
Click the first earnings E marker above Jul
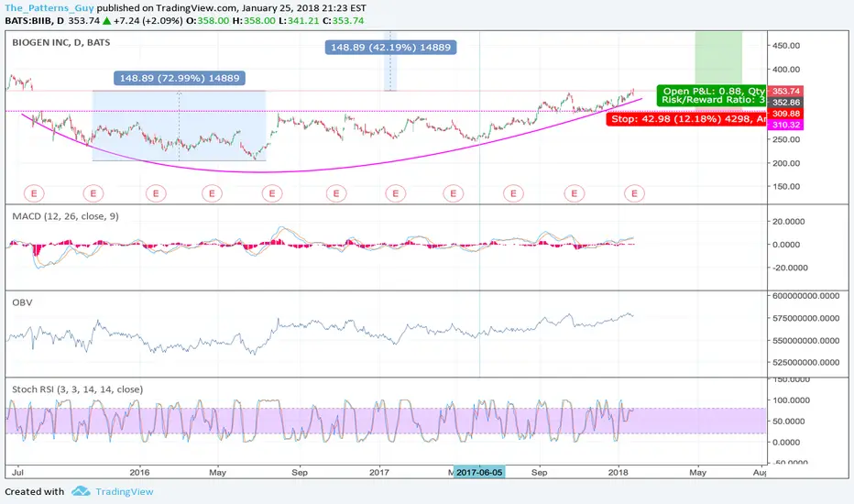click(34, 192)
